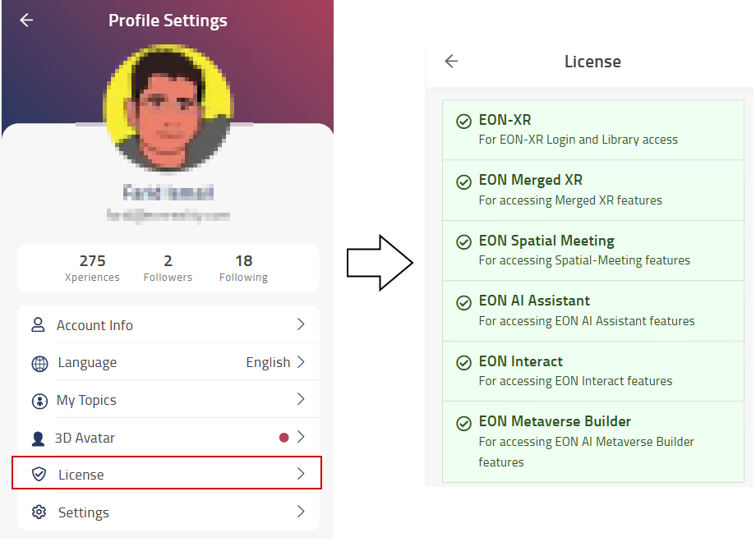Viewport: 756px width, 542px height.
Task: Click the Settings gear icon
Action: (x=39, y=512)
